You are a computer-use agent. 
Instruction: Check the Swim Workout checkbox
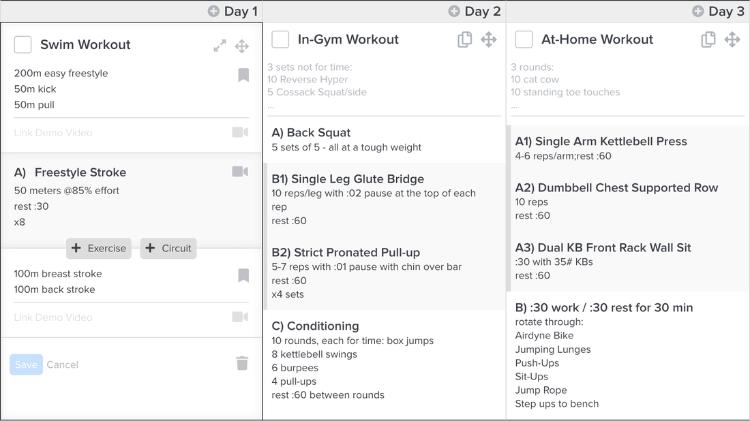click(x=23, y=44)
